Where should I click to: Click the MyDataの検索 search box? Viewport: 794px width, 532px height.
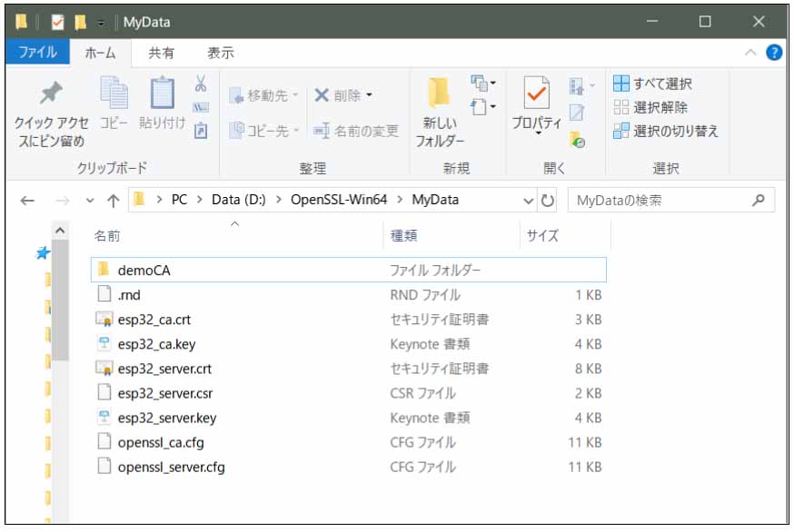671,201
